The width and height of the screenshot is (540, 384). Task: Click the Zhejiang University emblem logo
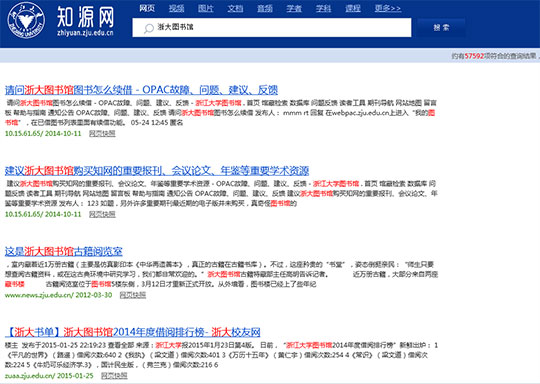[x=26, y=20]
